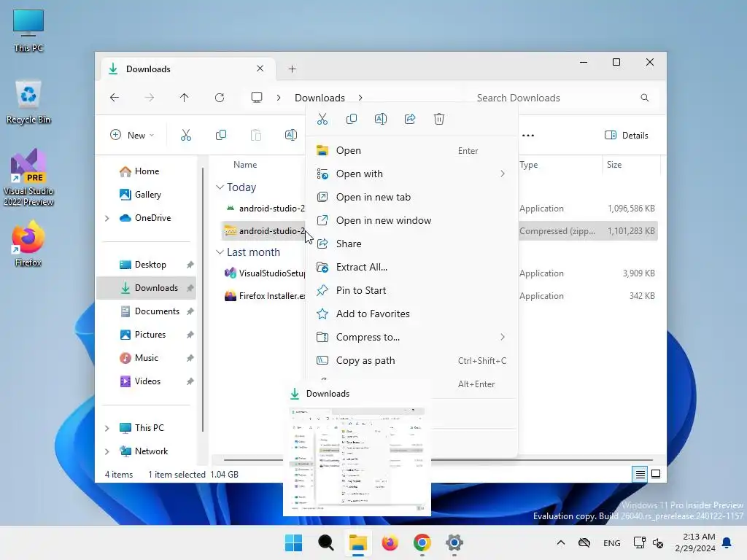This screenshot has width=747, height=560.
Task: Open Gallery in navigation pane
Action: [x=146, y=194]
